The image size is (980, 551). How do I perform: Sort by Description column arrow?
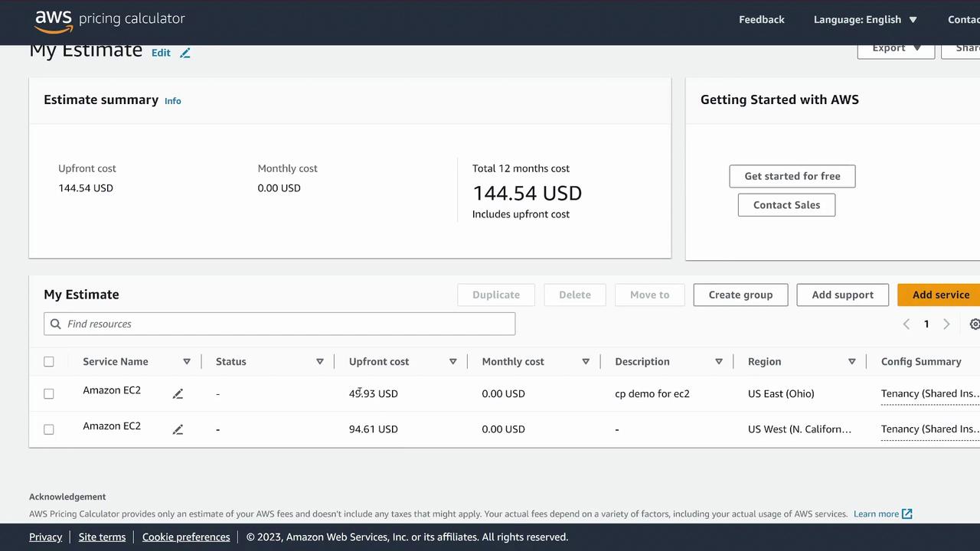point(719,361)
